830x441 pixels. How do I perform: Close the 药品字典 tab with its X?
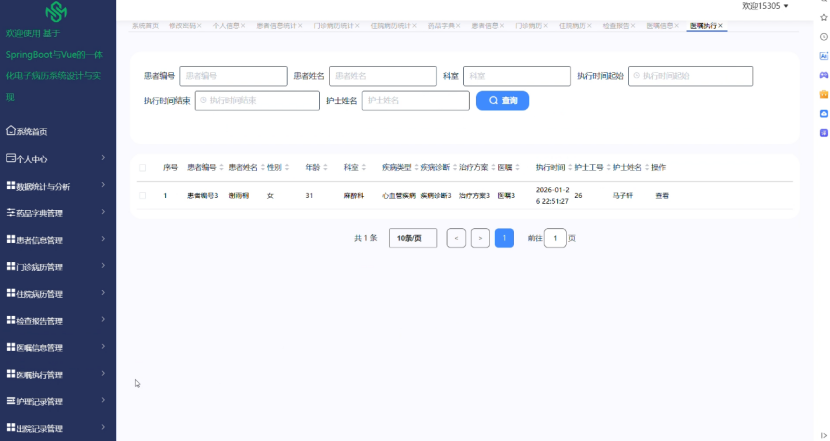point(458,25)
